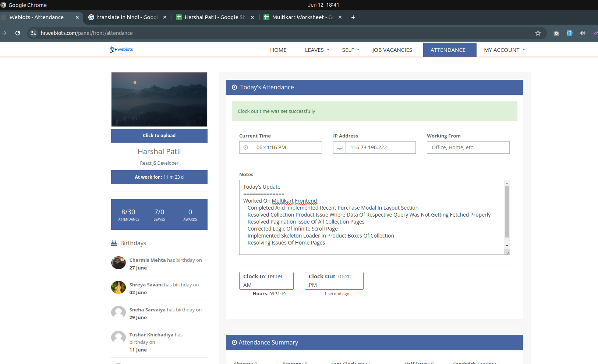Click the clock icon beside Current Time

point(246,147)
